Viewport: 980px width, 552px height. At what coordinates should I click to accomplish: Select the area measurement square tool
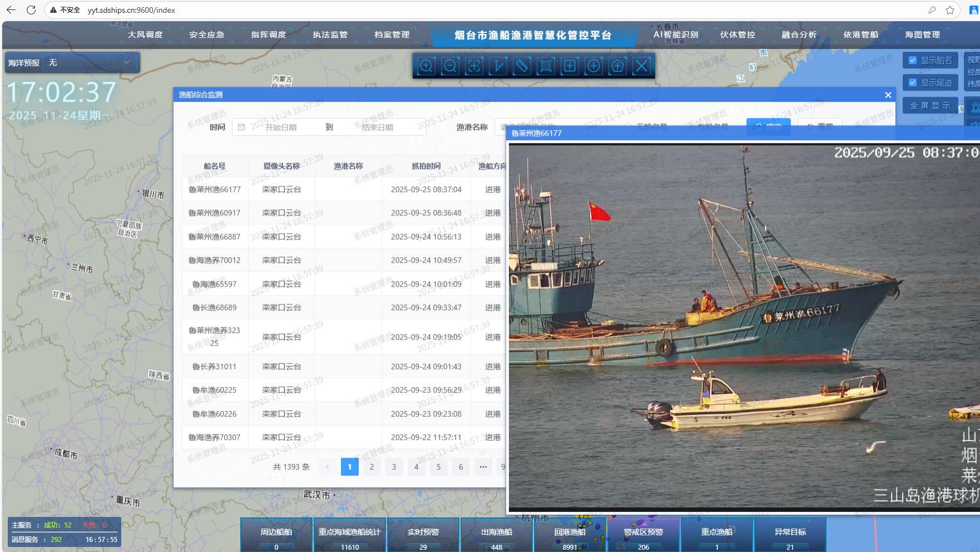(546, 66)
